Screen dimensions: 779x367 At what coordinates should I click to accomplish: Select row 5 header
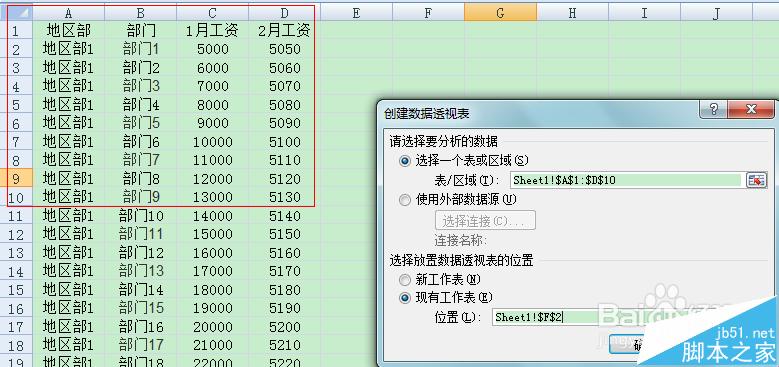[x=16, y=105]
